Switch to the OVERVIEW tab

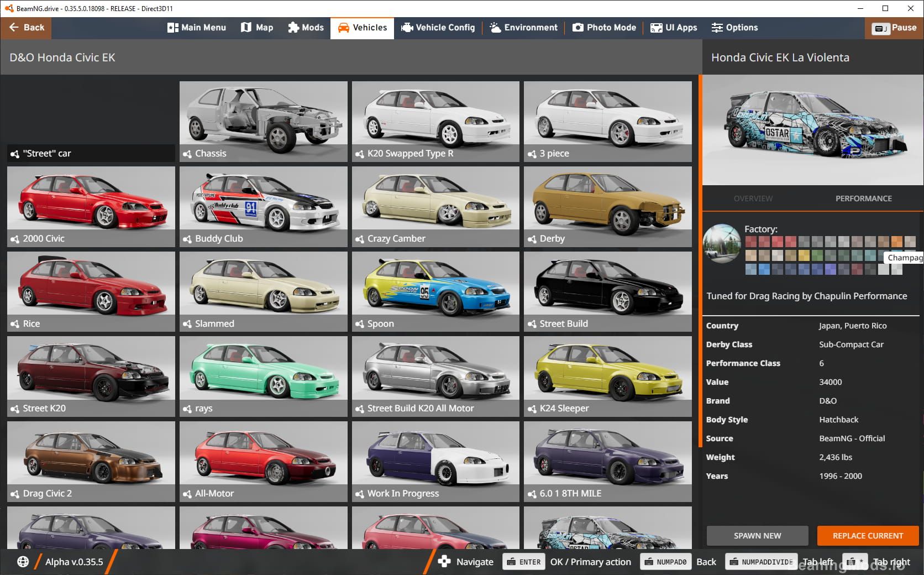click(753, 198)
